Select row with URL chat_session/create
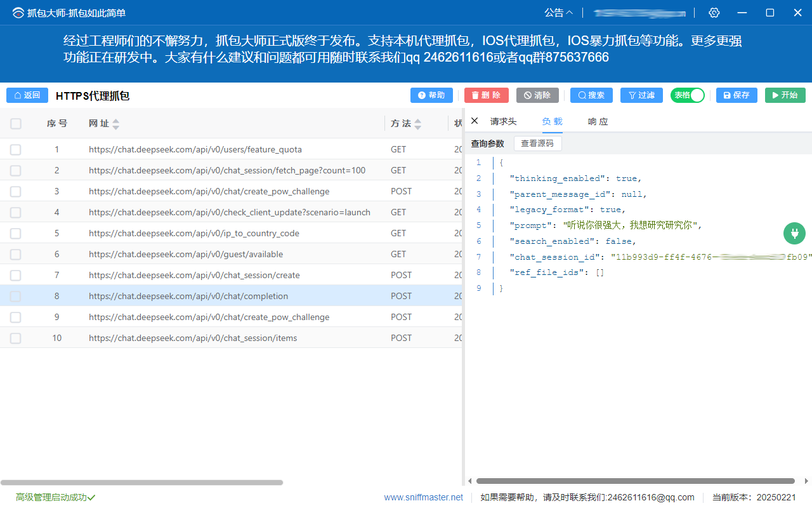Viewport: 812px width, 508px height. click(x=231, y=275)
